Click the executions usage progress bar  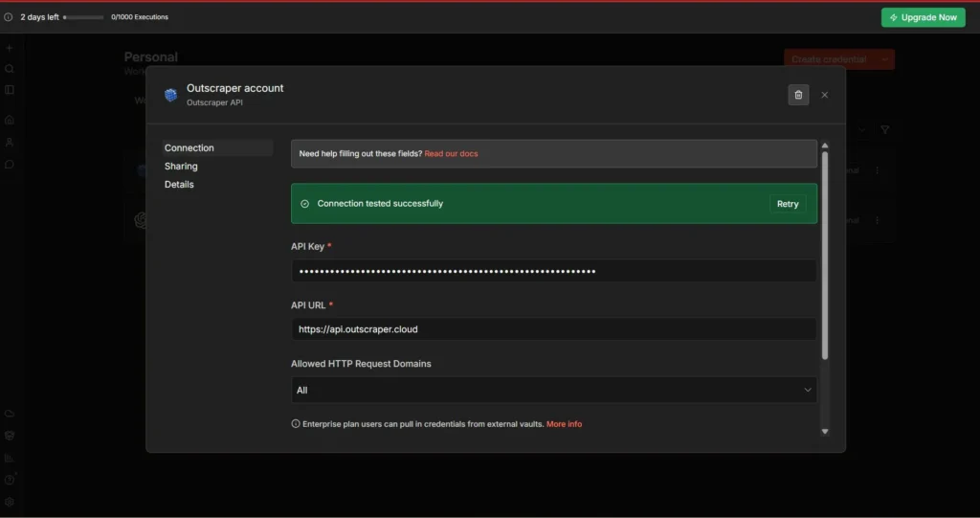83,17
